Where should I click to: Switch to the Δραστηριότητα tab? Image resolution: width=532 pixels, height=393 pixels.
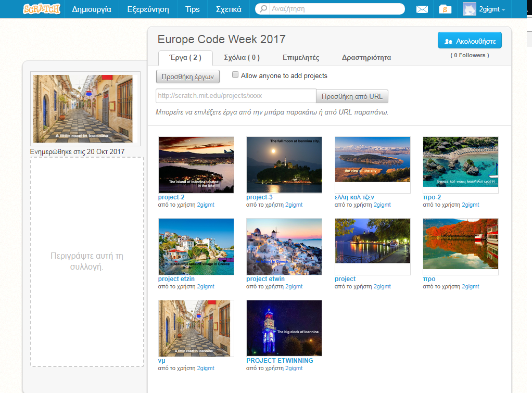tap(366, 58)
